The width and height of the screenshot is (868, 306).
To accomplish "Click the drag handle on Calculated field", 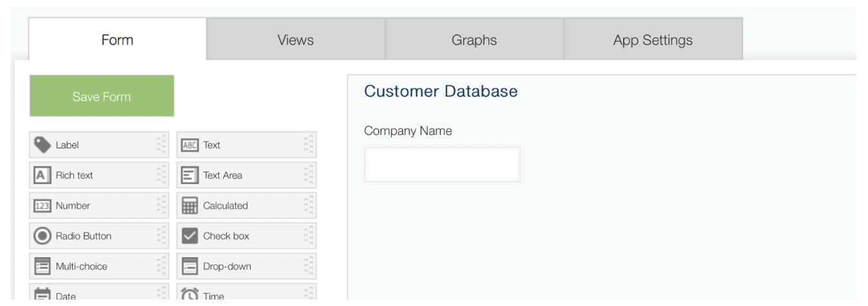I will click(309, 206).
